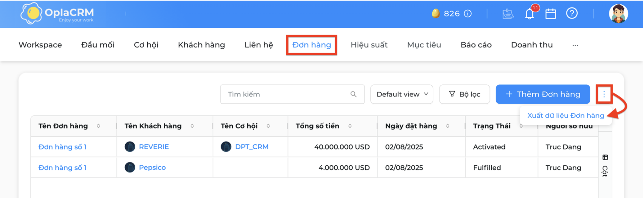Go to the Workspace tab
Image resolution: width=644 pixels, height=198 pixels.
coord(40,45)
